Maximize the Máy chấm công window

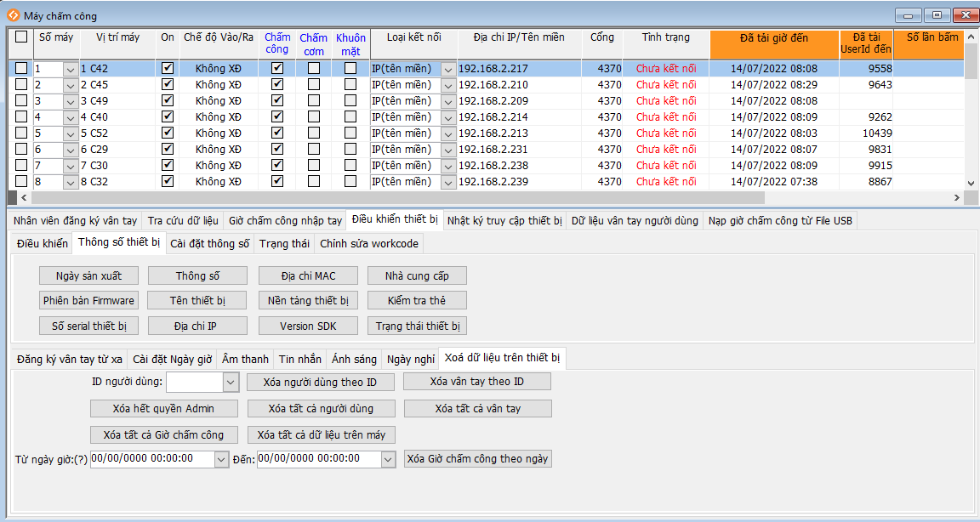point(937,15)
